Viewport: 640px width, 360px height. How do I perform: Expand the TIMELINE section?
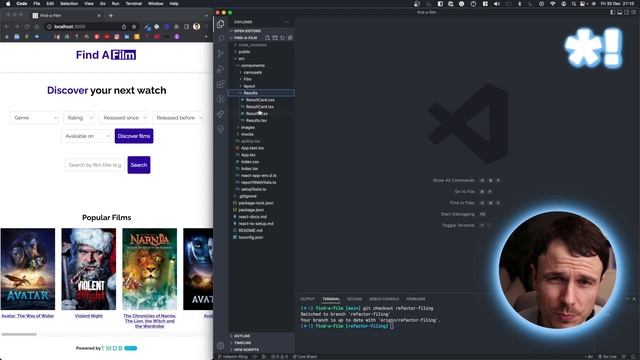point(261,343)
